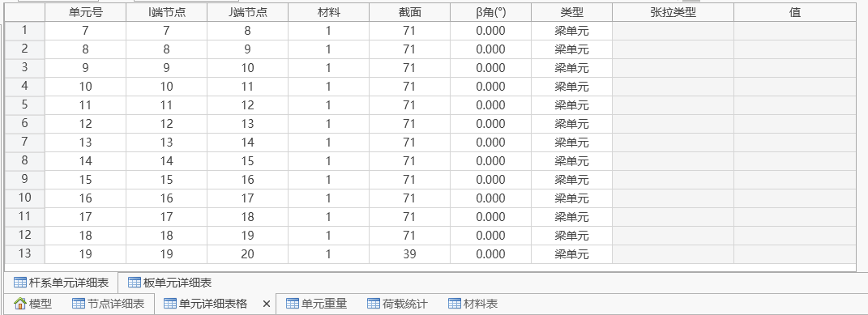Click the 值 column header
The height and width of the screenshot is (315, 868).
(x=796, y=13)
